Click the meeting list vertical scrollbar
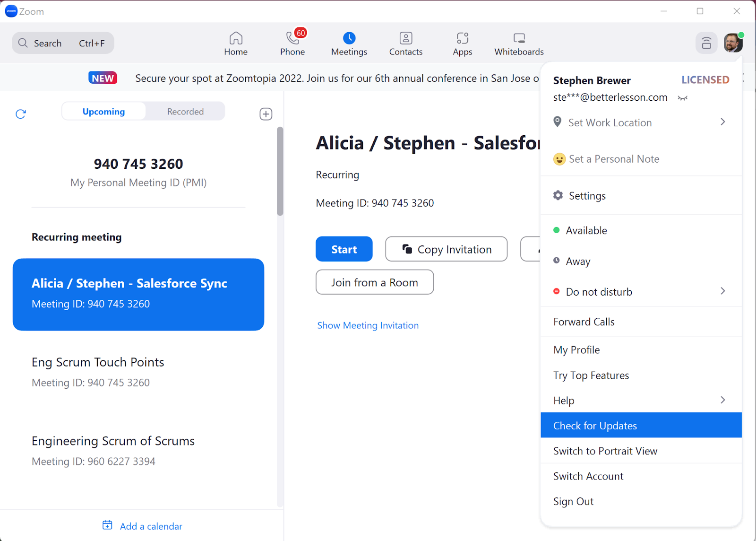This screenshot has height=541, width=756. pos(280,171)
